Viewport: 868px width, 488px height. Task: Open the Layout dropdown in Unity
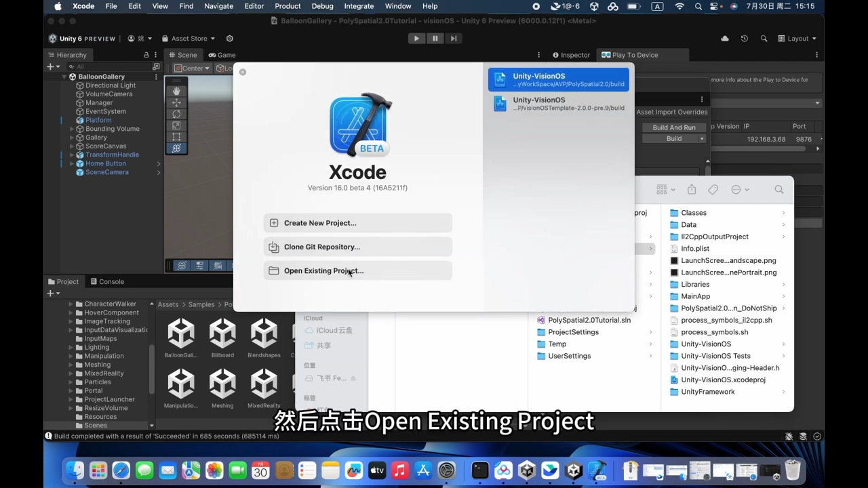click(x=797, y=39)
